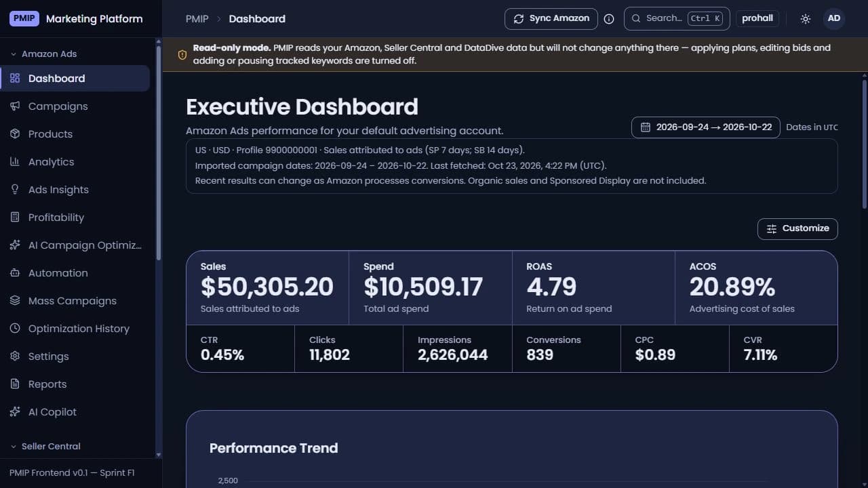The width and height of the screenshot is (868, 488).
Task: Click the Profitability calculator icon
Action: [x=15, y=218]
